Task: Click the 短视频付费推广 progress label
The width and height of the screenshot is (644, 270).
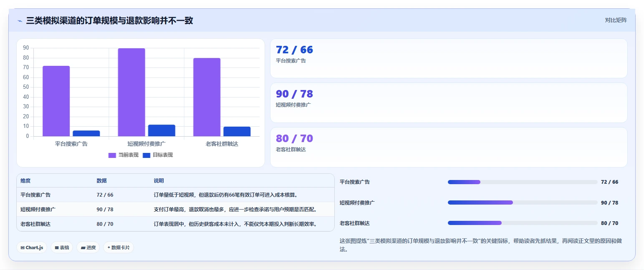Action: [357, 202]
